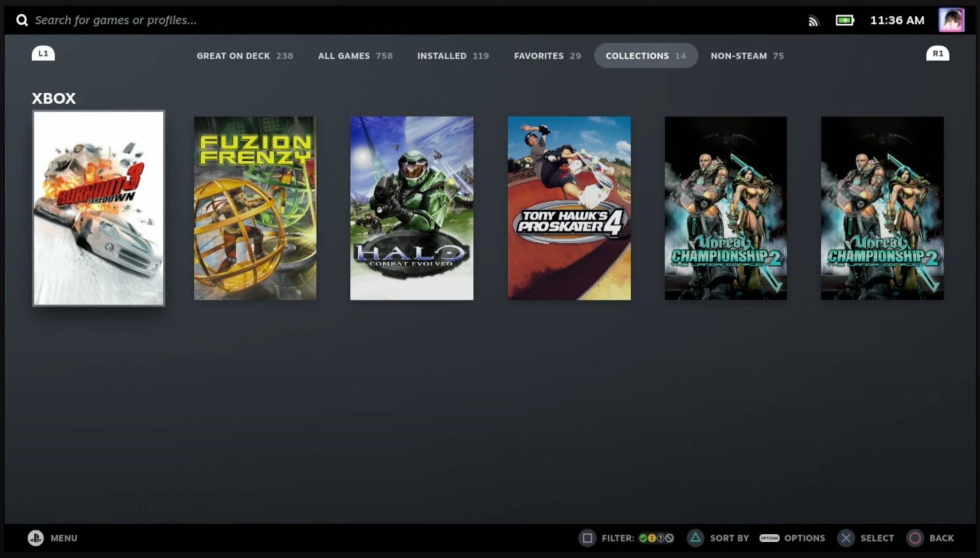The width and height of the screenshot is (980, 558).
Task: Open Tony Hawk's Pro Skater 4 cover
Action: tap(569, 208)
